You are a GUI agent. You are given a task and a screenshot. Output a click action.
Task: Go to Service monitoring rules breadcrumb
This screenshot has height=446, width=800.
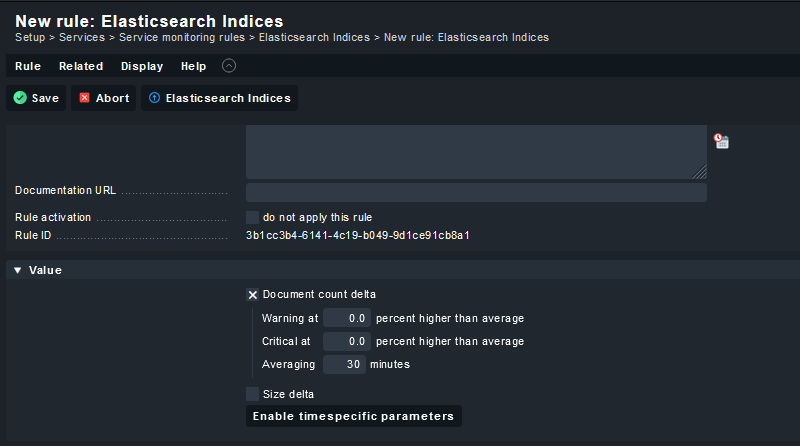click(182, 38)
